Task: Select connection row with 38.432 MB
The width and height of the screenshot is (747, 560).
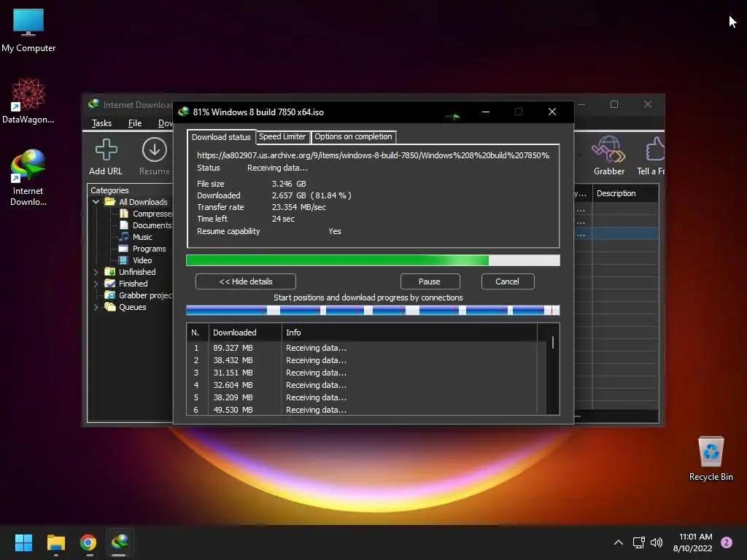Action: coord(366,360)
